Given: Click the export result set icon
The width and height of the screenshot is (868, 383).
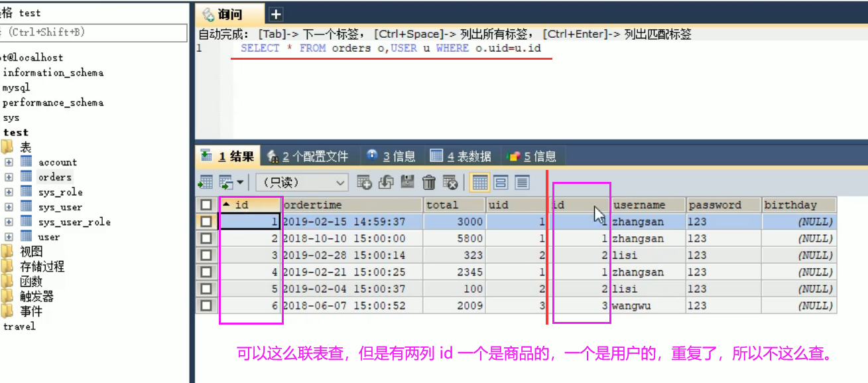Looking at the screenshot, I should [x=206, y=182].
